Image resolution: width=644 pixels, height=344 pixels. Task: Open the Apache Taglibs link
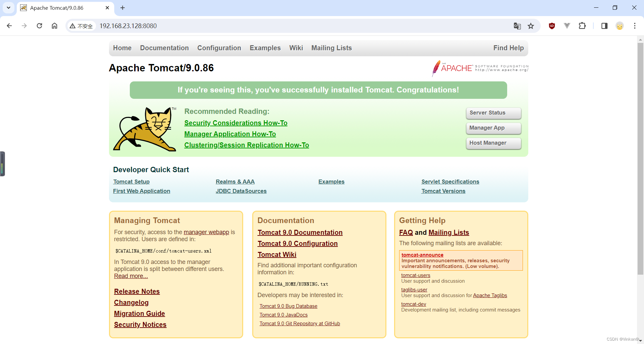(490, 295)
